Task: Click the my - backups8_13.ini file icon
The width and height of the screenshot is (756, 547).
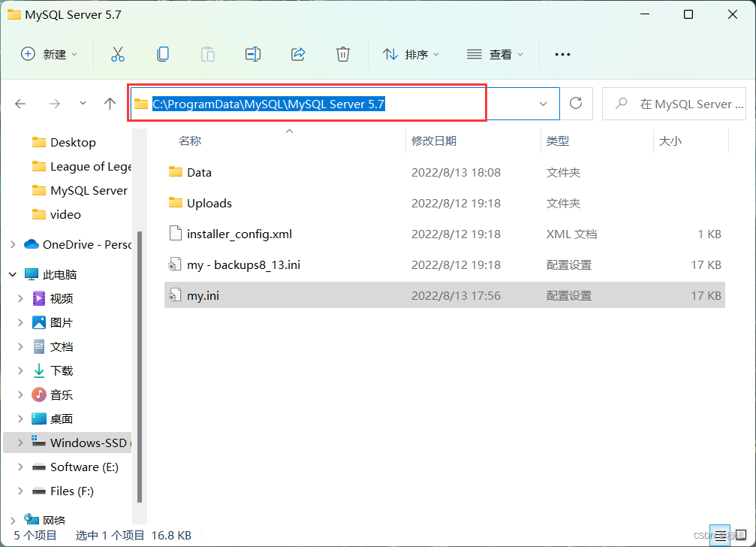Action: [174, 264]
